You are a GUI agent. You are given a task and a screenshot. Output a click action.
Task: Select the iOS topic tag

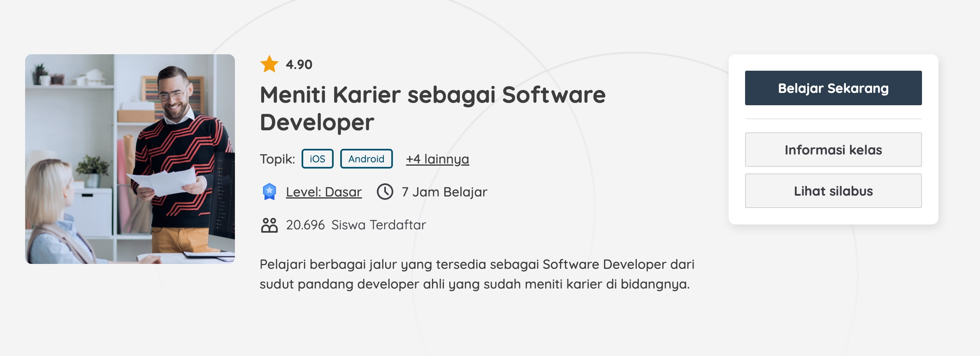pos(317,159)
